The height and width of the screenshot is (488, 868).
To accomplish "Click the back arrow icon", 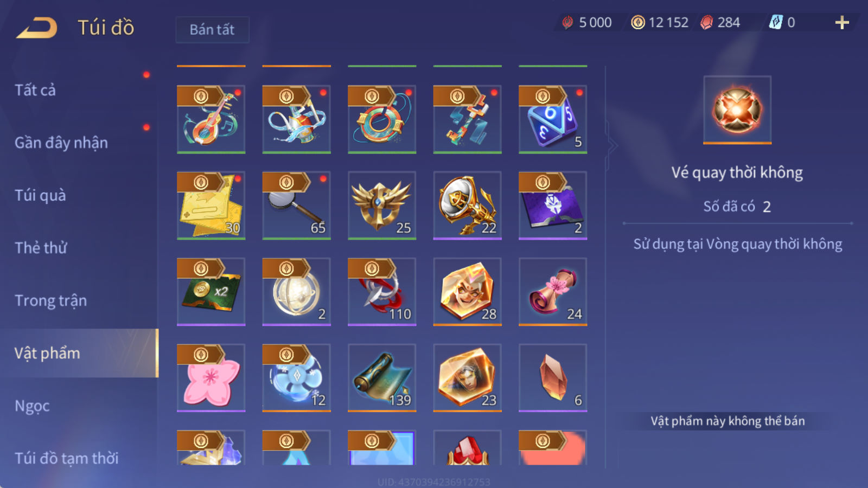I will click(37, 28).
